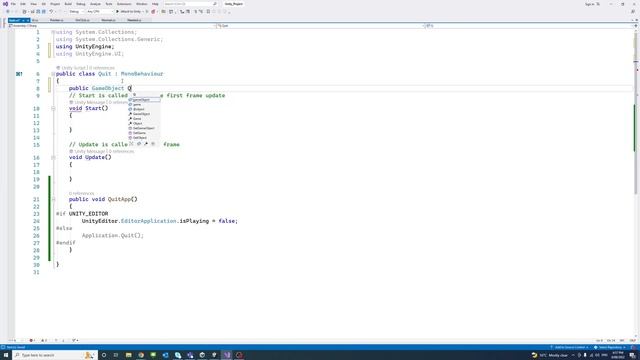
Task: Open the Skype icon on taskbar
Action: [178, 355]
